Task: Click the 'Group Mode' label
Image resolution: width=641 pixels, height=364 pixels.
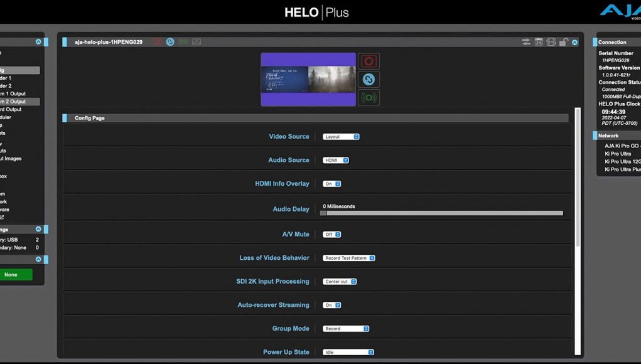Action: click(x=291, y=328)
